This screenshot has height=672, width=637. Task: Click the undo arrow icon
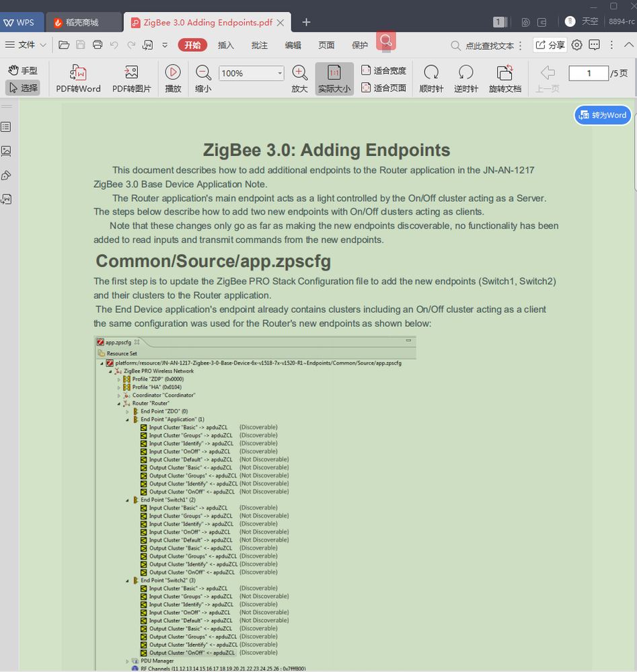coord(114,45)
